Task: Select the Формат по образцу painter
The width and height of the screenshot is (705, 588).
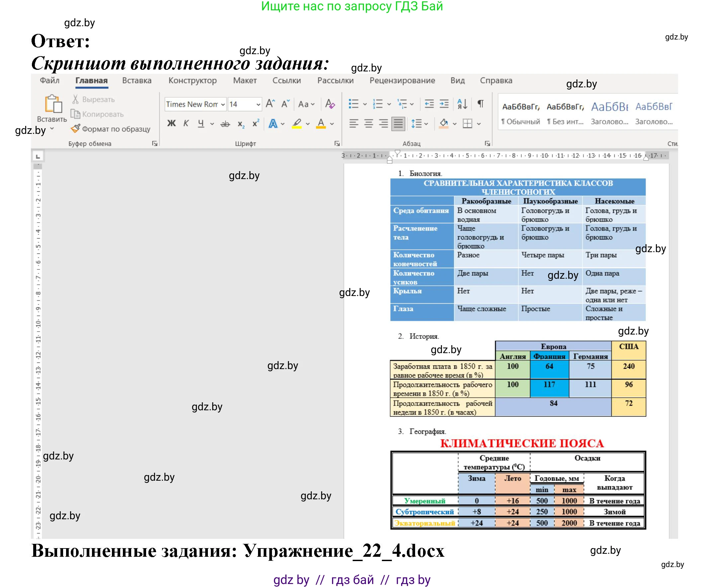Action: [111, 129]
